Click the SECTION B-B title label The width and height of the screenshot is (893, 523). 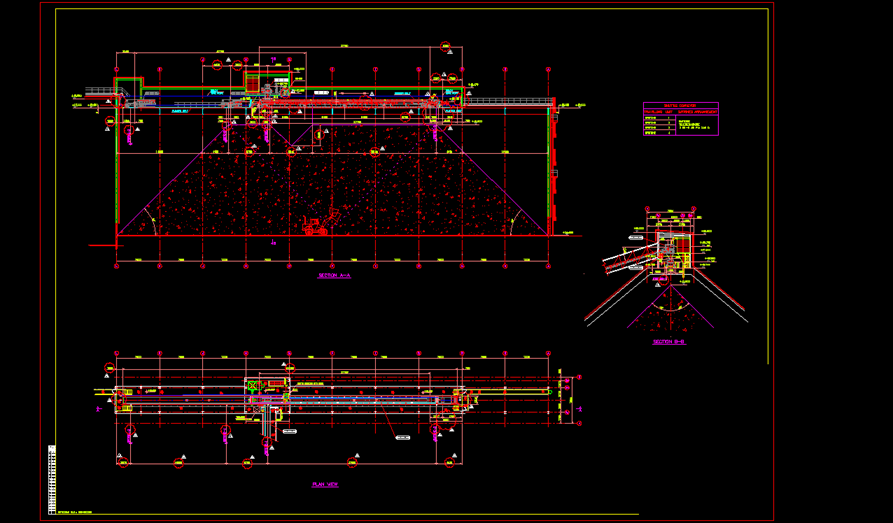[x=667, y=342]
